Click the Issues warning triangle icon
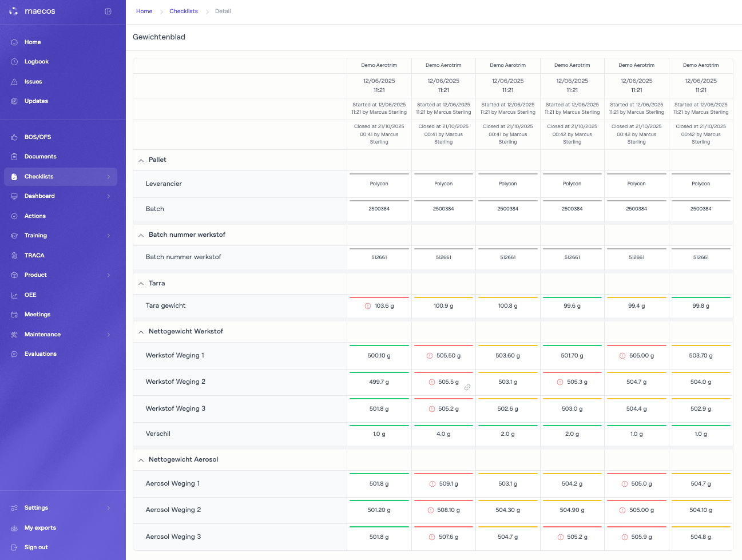Viewport: 742px width, 560px height. coord(14,82)
